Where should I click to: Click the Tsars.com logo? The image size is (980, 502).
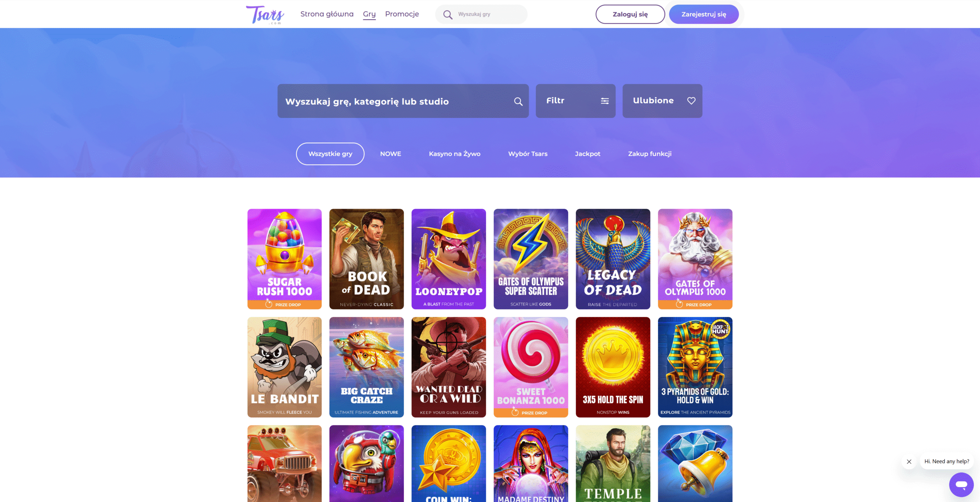pyautogui.click(x=265, y=15)
